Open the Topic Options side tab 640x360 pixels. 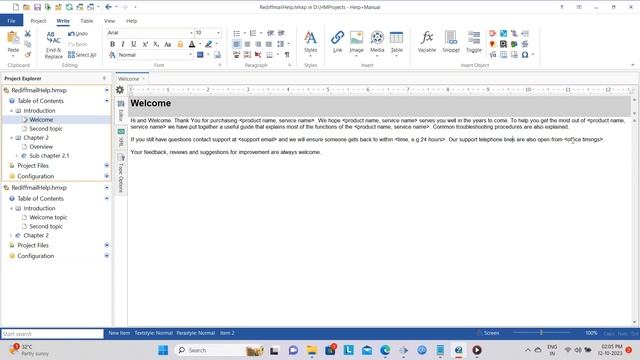tap(121, 173)
